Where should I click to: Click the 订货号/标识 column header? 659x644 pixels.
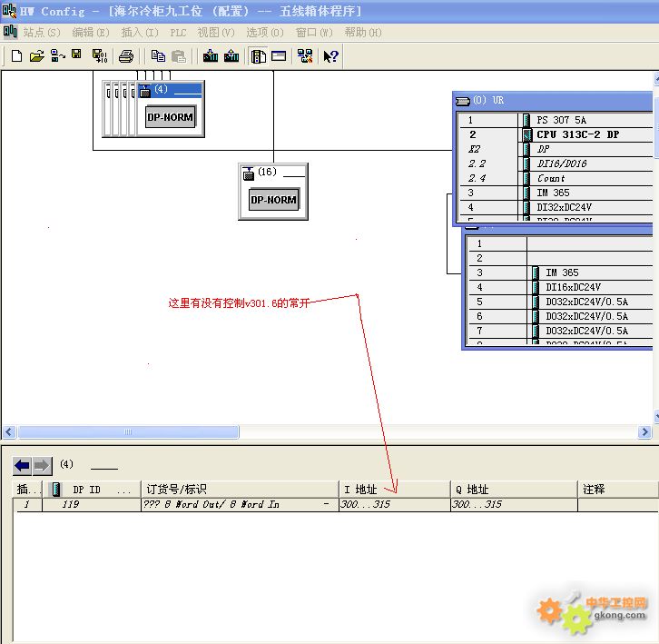(240, 490)
